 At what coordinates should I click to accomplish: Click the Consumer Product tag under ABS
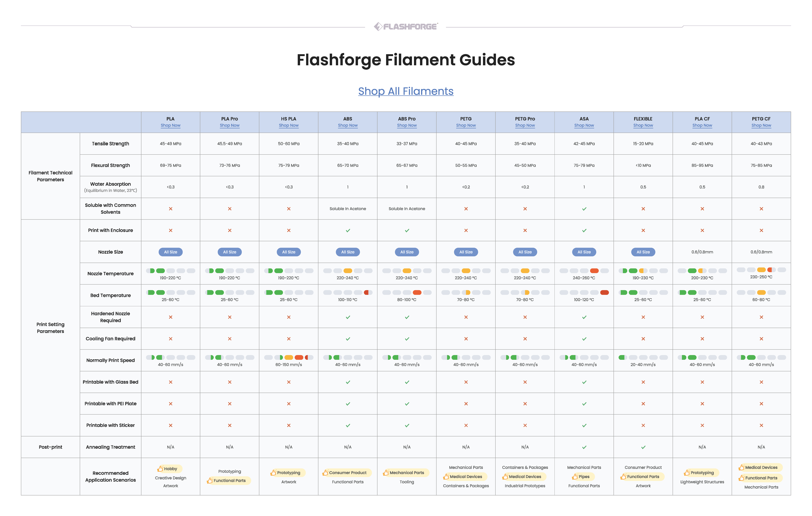(347, 473)
